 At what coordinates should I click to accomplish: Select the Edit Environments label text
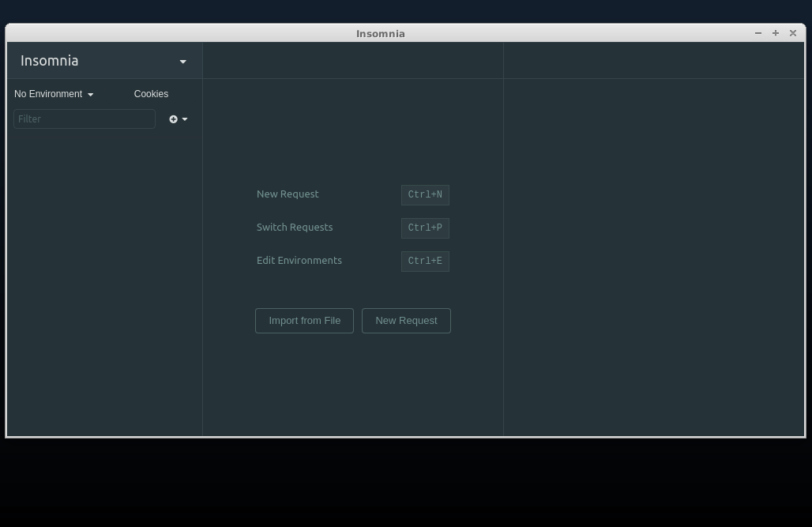[299, 260]
